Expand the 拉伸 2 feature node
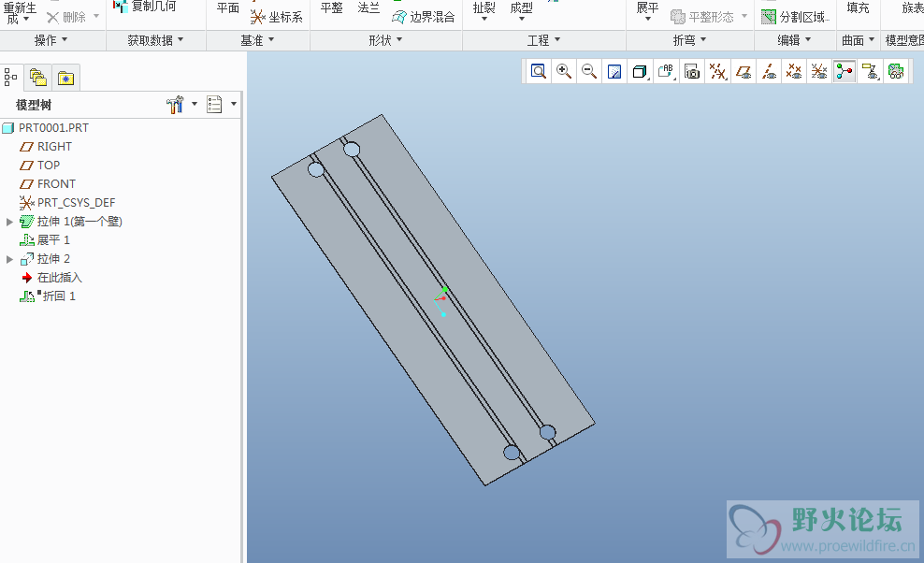924x563 pixels. click(9, 259)
